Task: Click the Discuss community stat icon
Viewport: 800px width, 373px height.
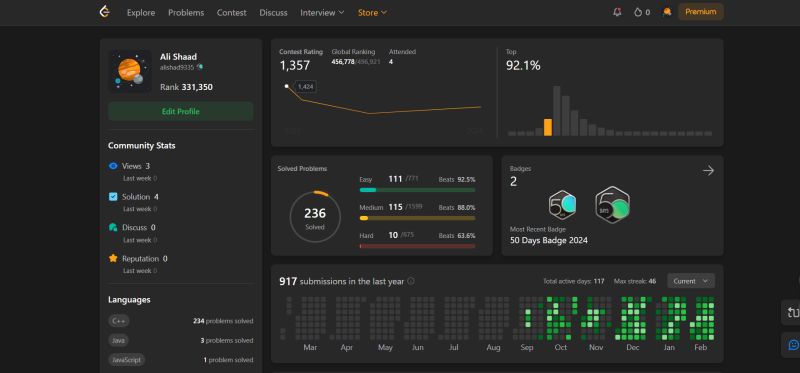Action: pyautogui.click(x=113, y=228)
